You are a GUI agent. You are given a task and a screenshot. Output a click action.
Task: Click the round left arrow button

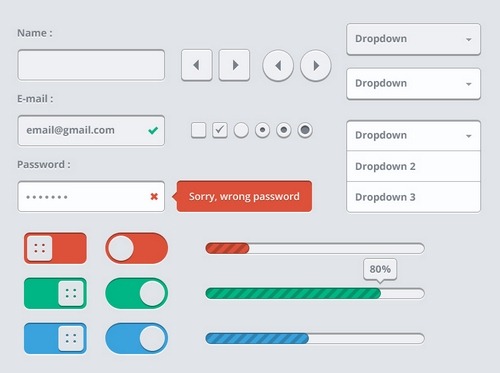click(x=278, y=66)
